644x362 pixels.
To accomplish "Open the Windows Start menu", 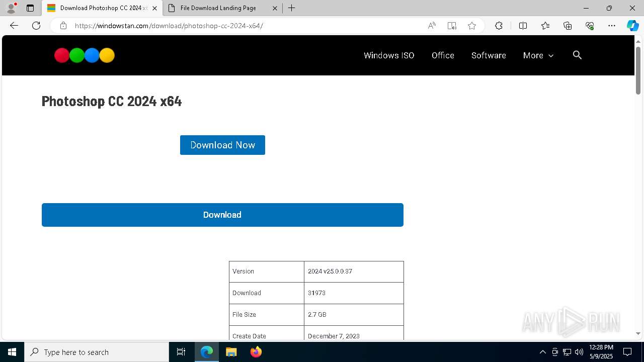I will click(x=12, y=352).
